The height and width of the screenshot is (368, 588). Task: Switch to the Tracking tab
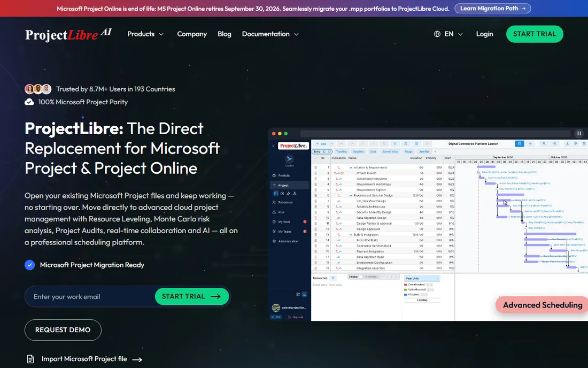coord(341,151)
